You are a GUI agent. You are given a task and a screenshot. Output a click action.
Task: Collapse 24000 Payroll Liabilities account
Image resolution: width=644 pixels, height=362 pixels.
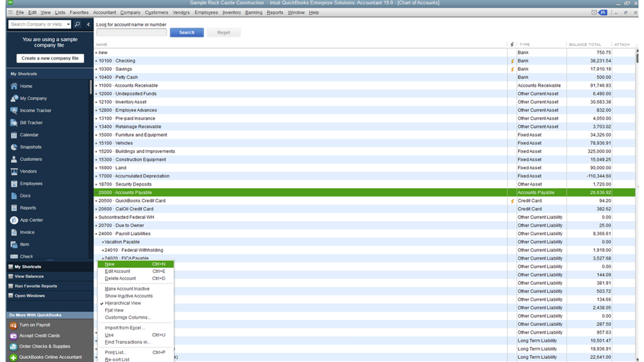pos(97,234)
